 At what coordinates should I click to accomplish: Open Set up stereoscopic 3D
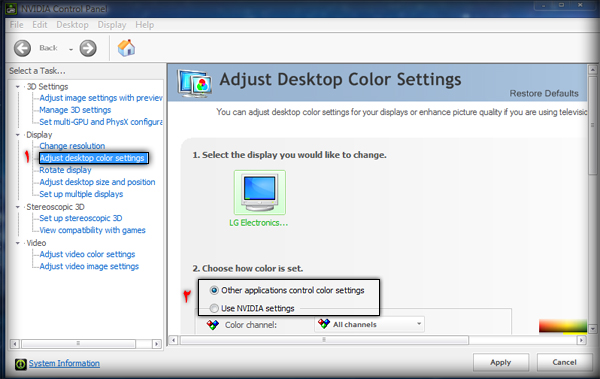(x=81, y=218)
